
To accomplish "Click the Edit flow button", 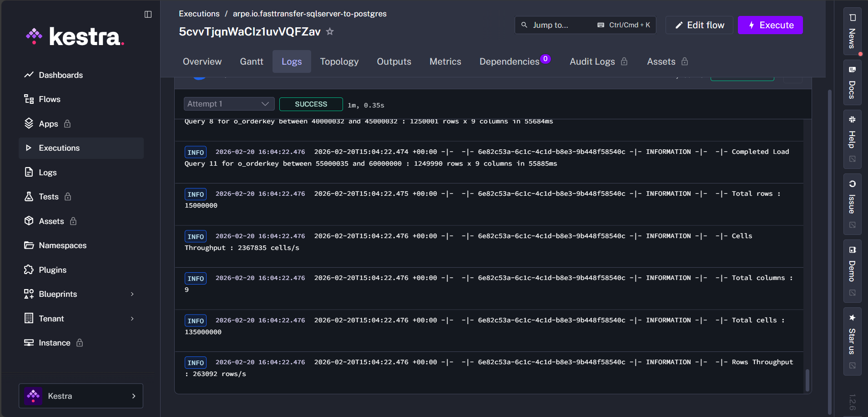I will [699, 25].
